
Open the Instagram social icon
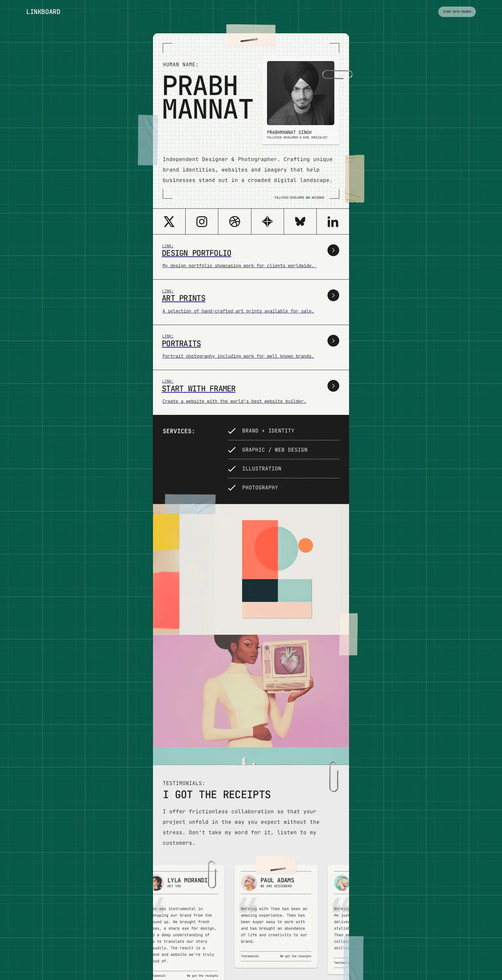coord(202,221)
